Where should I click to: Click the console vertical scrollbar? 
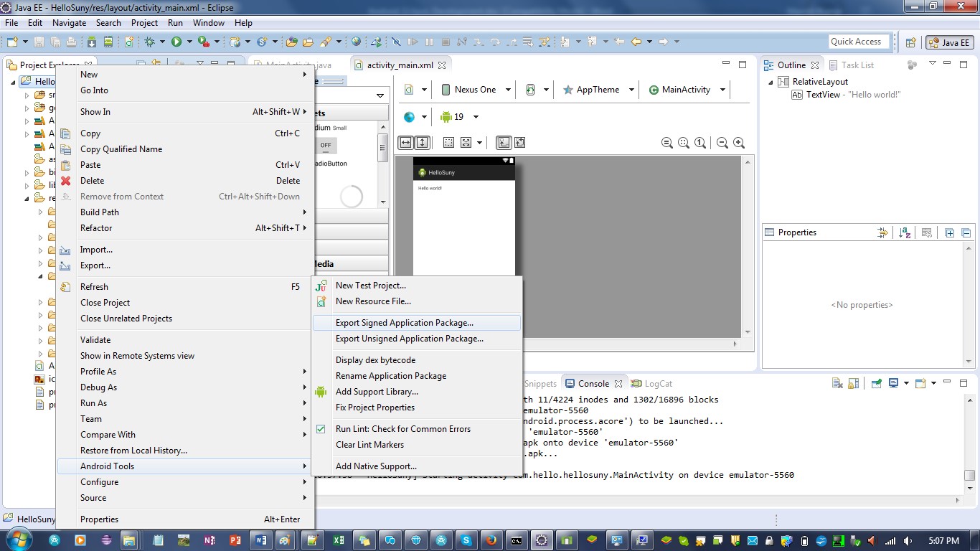[x=969, y=443]
